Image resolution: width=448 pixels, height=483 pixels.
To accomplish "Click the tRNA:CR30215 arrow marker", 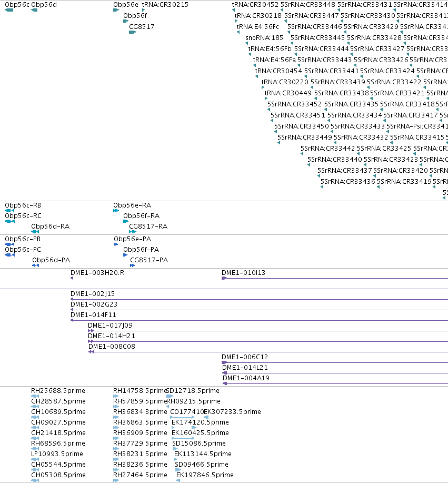I will tap(144, 10).
